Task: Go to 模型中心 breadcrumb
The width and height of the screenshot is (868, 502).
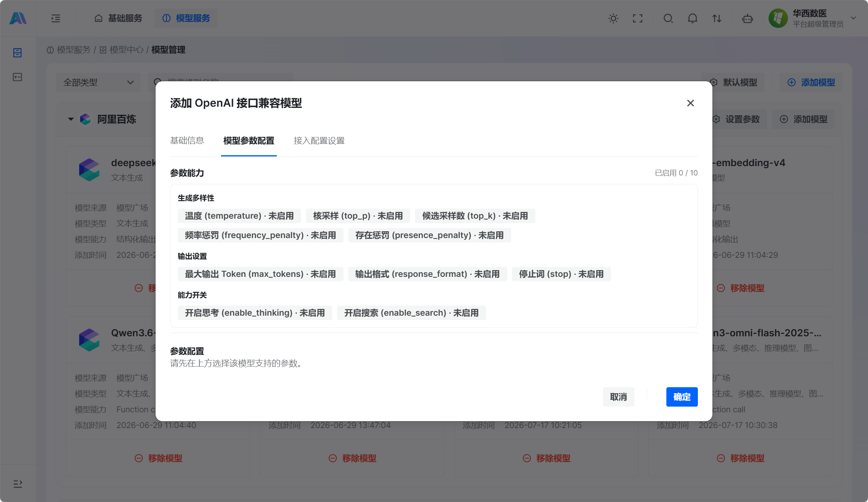Action: [121, 50]
